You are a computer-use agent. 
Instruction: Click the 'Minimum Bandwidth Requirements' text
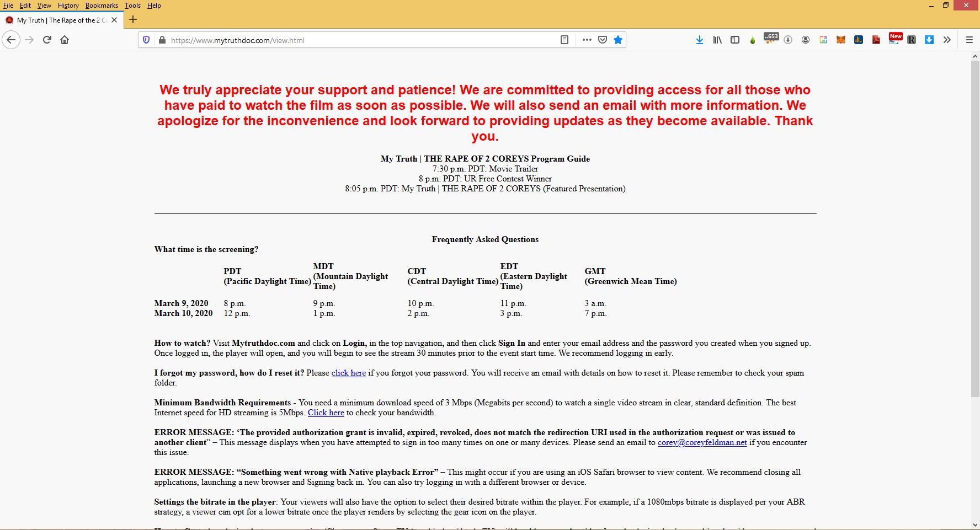222,403
